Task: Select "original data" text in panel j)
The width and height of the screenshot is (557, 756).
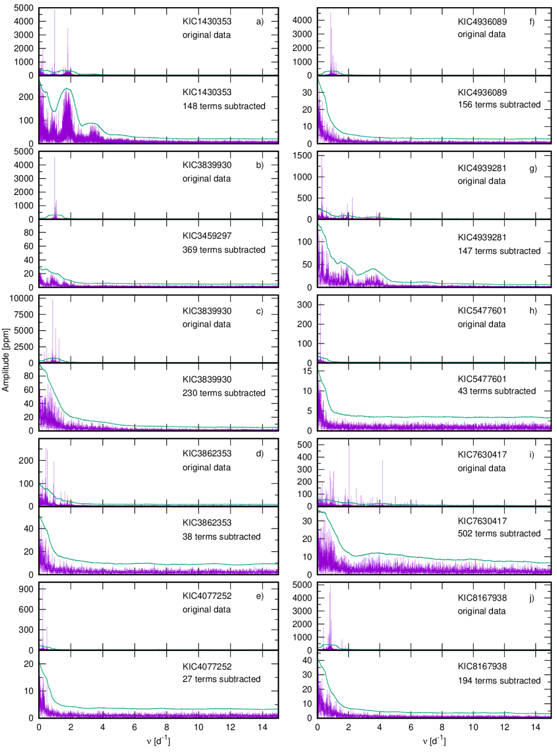Action: tap(482, 611)
